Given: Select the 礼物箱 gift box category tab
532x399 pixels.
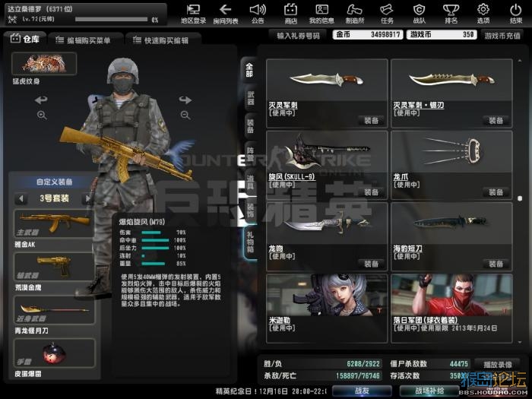Looking at the screenshot, I should pos(250,242).
